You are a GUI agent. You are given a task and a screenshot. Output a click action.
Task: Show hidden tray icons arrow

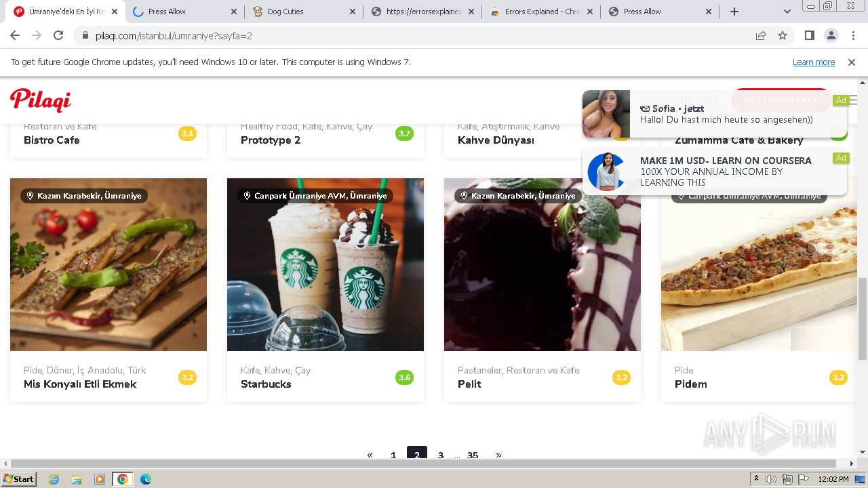point(756,479)
